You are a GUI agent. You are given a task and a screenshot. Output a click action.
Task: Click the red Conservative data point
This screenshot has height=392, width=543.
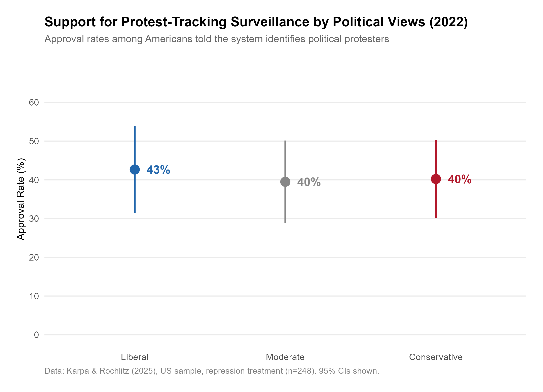[436, 179]
